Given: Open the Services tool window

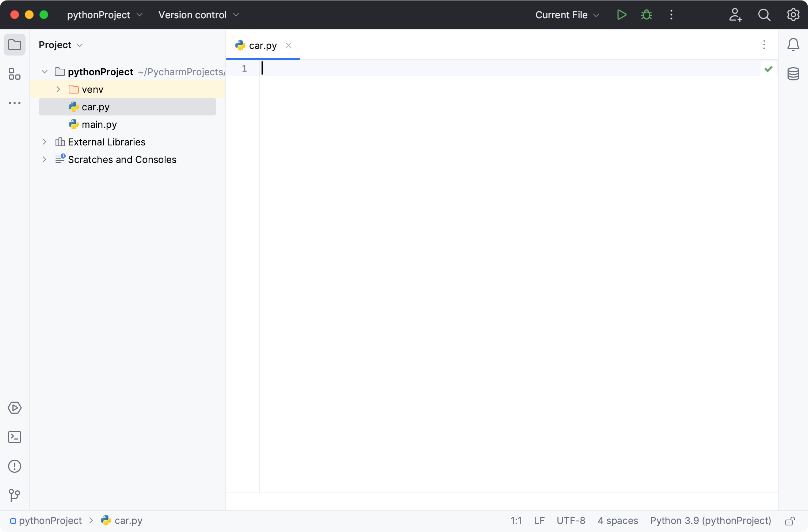Looking at the screenshot, I should (x=15, y=408).
